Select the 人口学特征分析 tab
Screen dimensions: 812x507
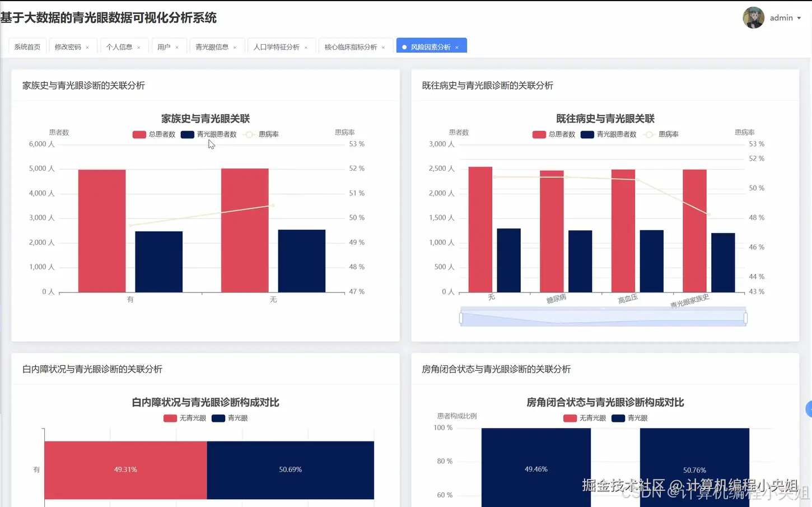[x=277, y=46]
